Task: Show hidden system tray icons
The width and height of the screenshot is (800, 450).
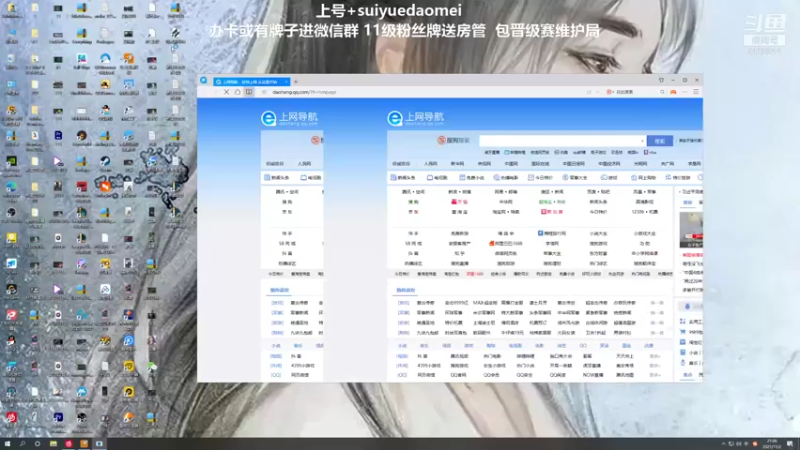Action: tap(723, 444)
